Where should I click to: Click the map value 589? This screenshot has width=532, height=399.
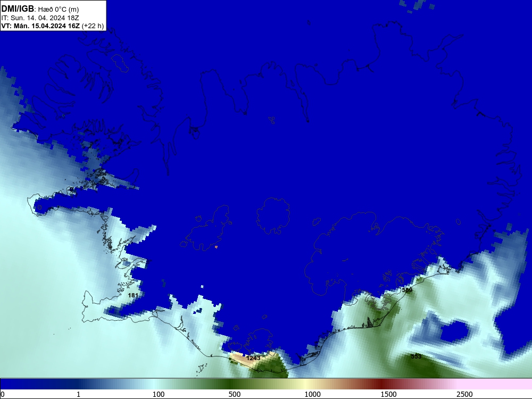(x=407, y=290)
